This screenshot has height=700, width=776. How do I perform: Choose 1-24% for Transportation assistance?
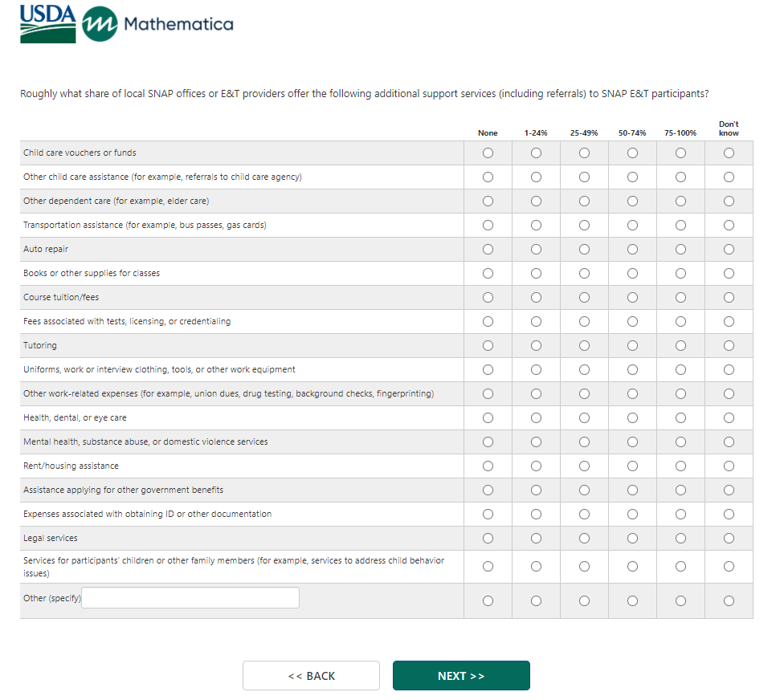click(x=536, y=226)
